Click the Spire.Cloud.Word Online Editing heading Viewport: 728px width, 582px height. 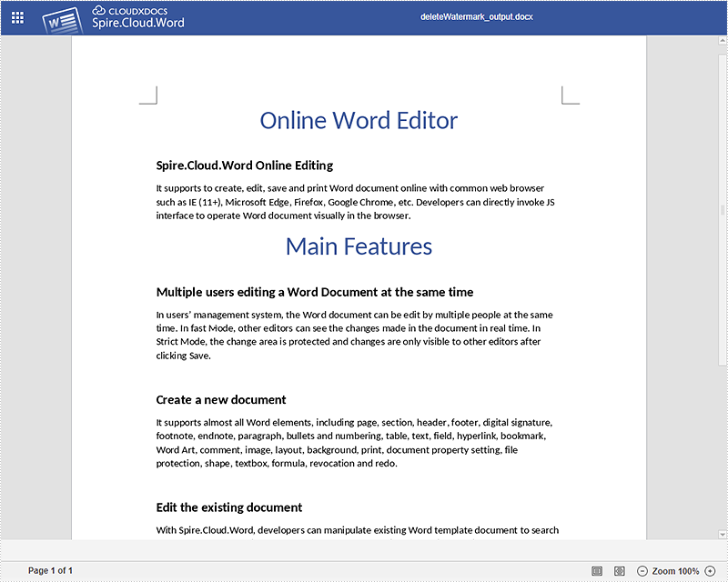[245, 166]
